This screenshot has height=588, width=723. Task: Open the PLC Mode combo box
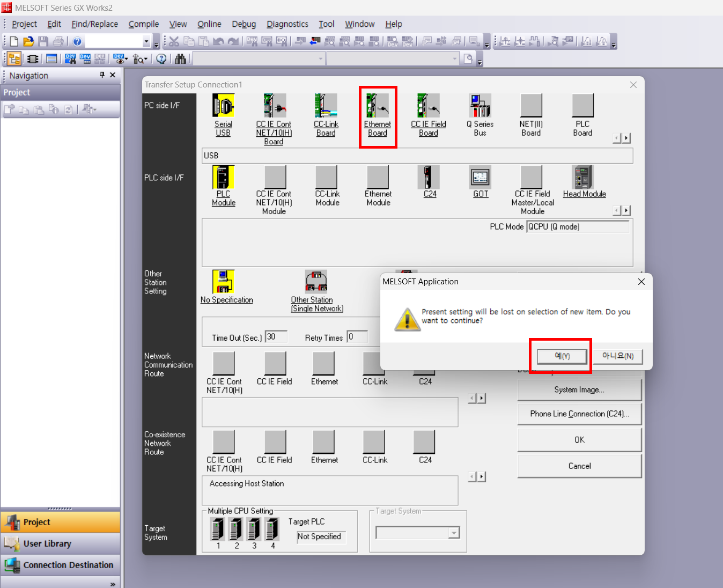(578, 227)
